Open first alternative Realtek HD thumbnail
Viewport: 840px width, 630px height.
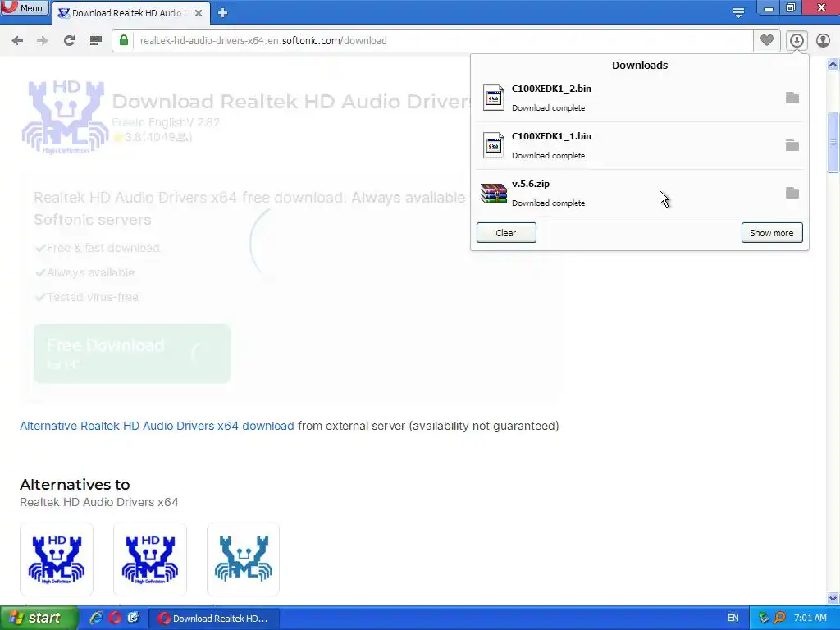pos(57,559)
